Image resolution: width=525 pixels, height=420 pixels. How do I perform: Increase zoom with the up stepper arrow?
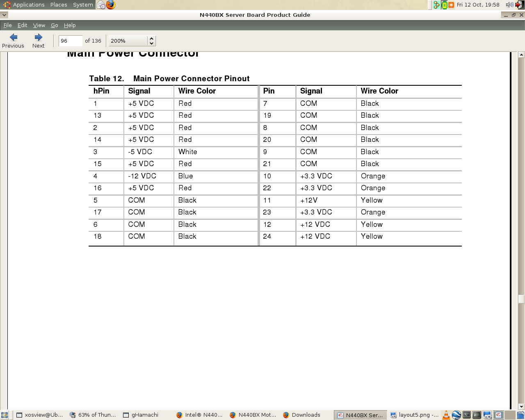152,39
